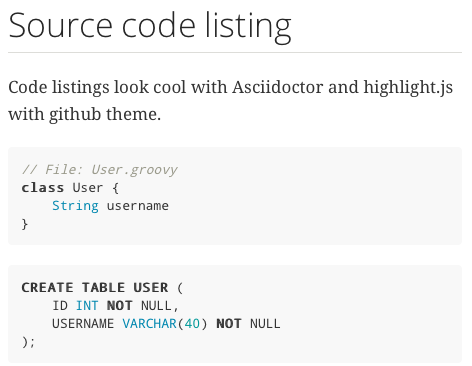The height and width of the screenshot is (366, 472).
Task: Click the 'Source code listing' heading
Action: (x=150, y=26)
